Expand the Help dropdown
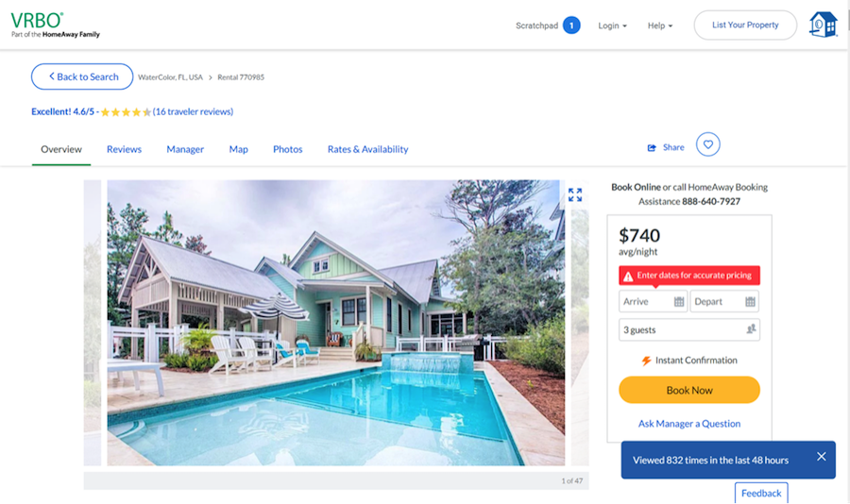The width and height of the screenshot is (850, 504). (x=660, y=25)
